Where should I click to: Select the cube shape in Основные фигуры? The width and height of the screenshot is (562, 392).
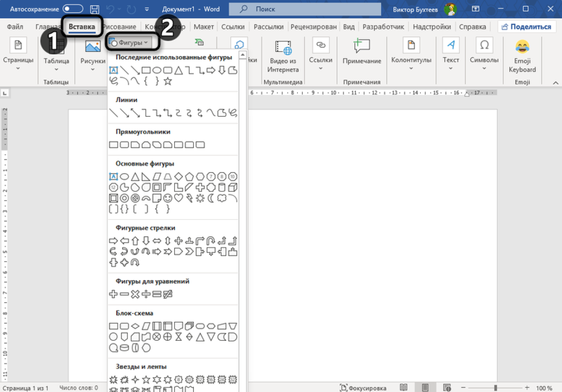pyautogui.click(x=232, y=188)
